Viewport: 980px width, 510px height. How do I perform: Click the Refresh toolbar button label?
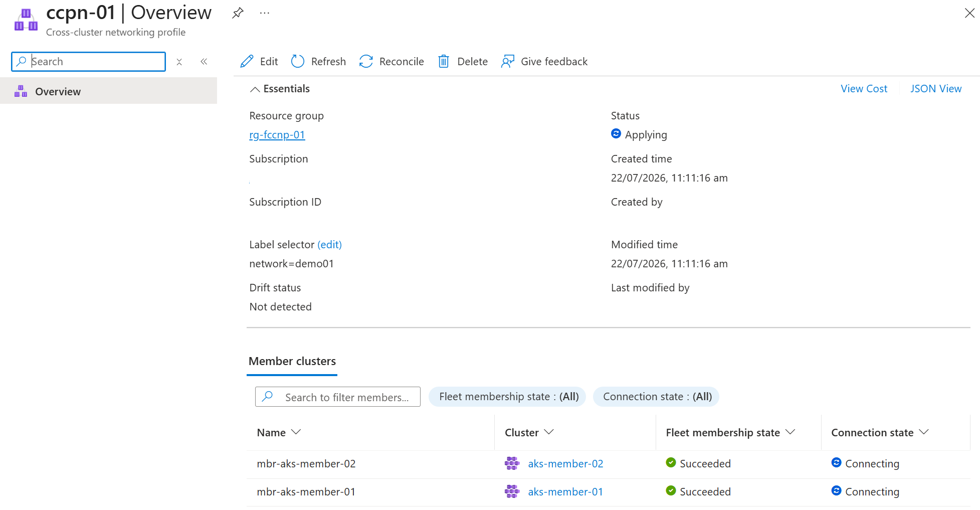[328, 62]
